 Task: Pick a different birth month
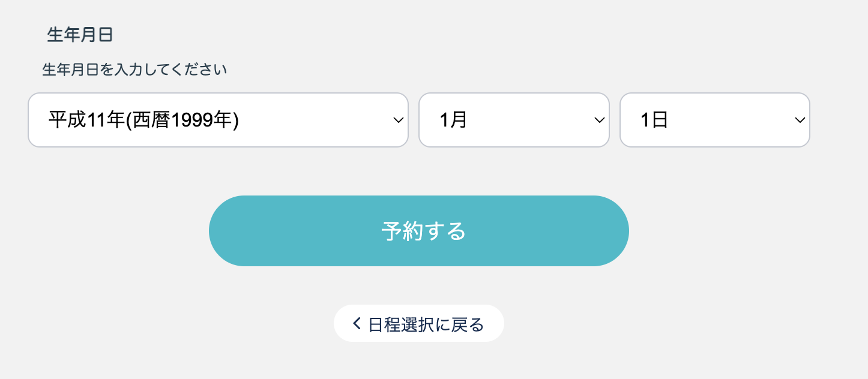[x=514, y=120]
